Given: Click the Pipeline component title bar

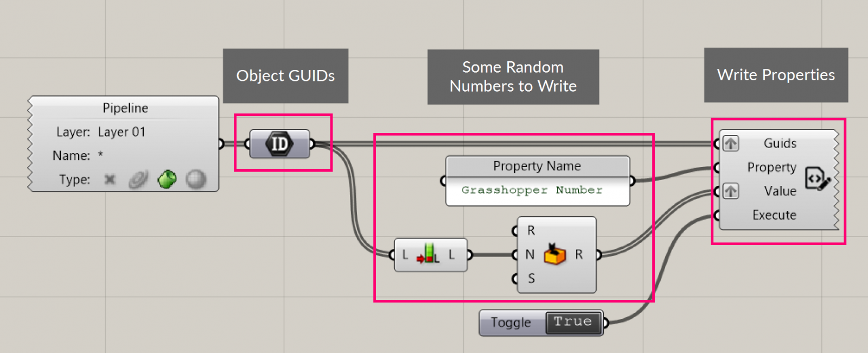Looking at the screenshot, I should (125, 107).
